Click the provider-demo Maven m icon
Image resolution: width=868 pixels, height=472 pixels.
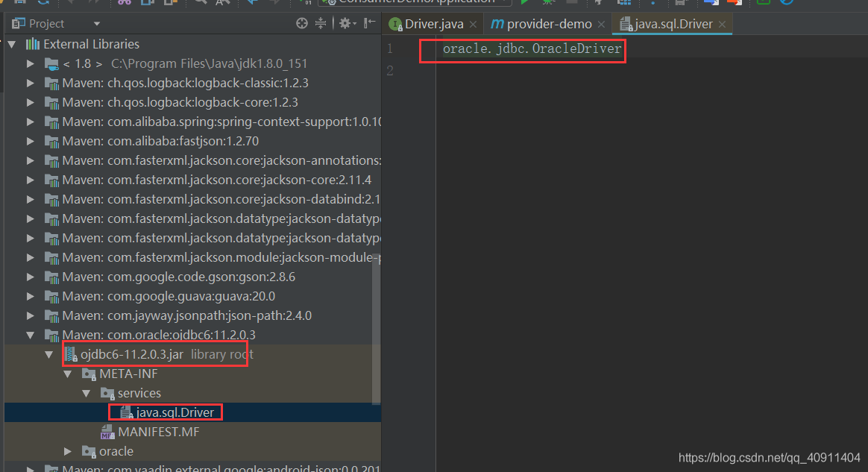pyautogui.click(x=497, y=24)
